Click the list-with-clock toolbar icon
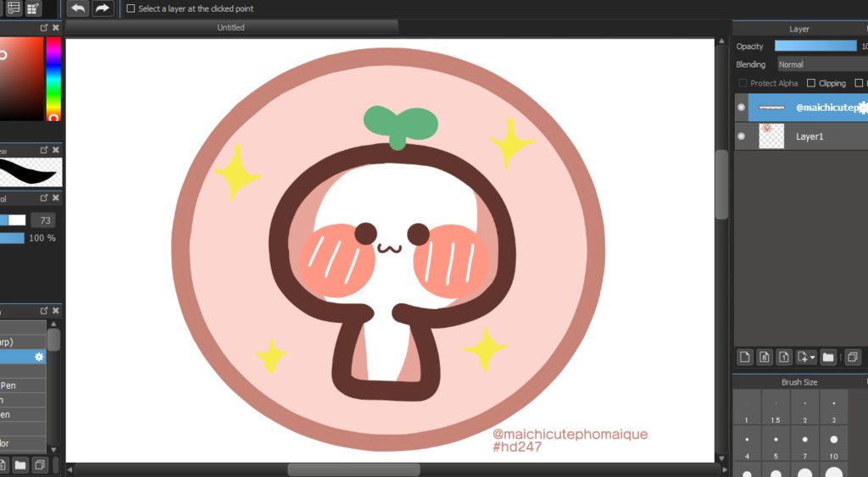This screenshot has width=868, height=477. 14,8
